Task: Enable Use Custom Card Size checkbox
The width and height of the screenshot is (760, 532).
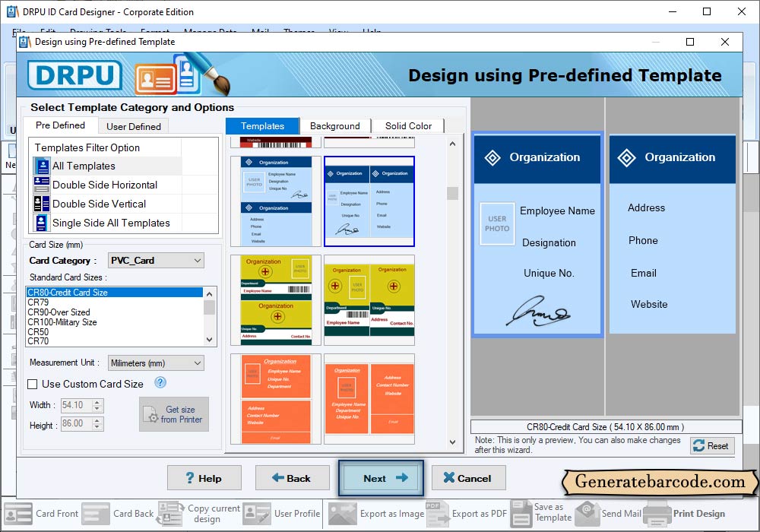Action: pos(33,385)
